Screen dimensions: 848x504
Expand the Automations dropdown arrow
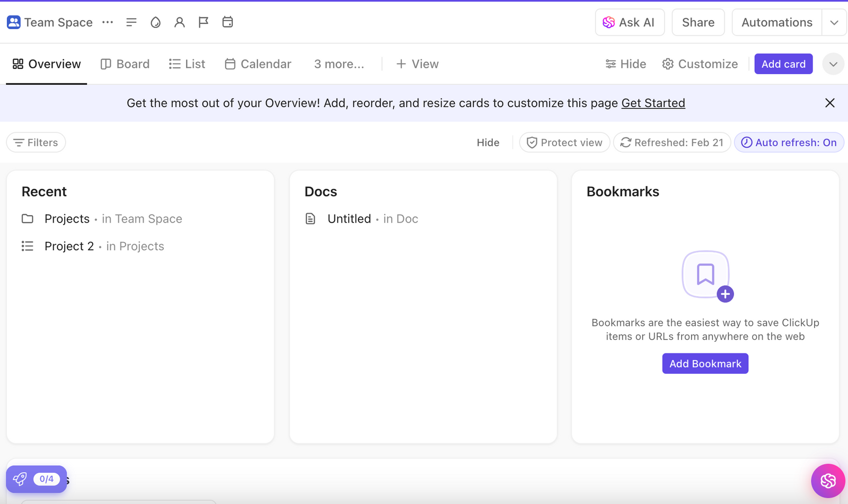click(x=834, y=22)
